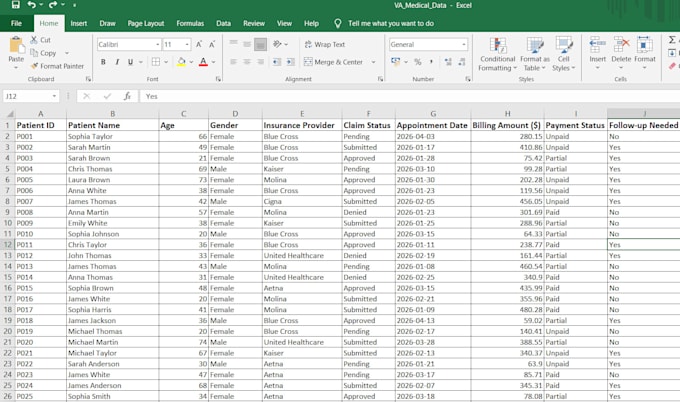Image resolution: width=680 pixels, height=402 pixels.
Task: Toggle Middle Align in Alignment group
Action: click(247, 44)
